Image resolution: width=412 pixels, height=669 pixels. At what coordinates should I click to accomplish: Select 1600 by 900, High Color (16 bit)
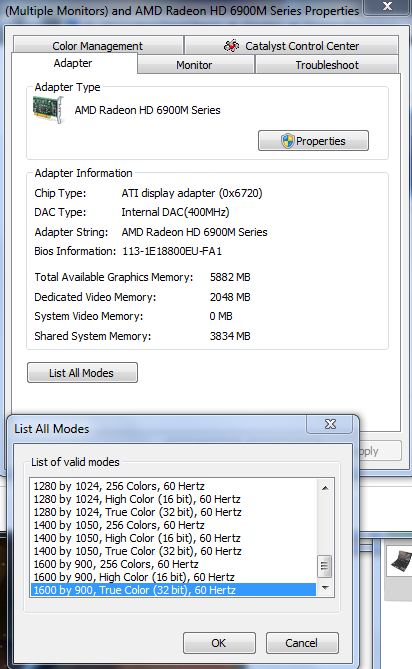point(173,577)
